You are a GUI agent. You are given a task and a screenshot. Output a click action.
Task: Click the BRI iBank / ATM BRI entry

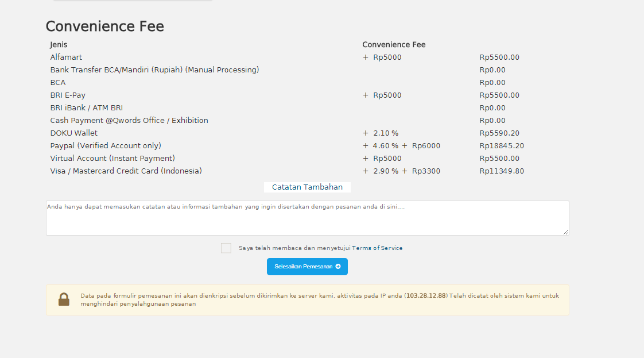(86, 108)
